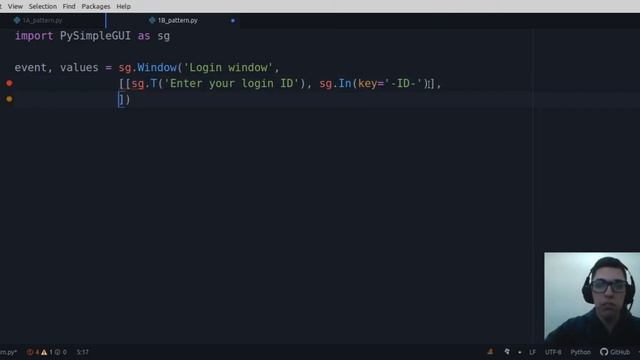Open the LF line ending selector

[x=532, y=352]
